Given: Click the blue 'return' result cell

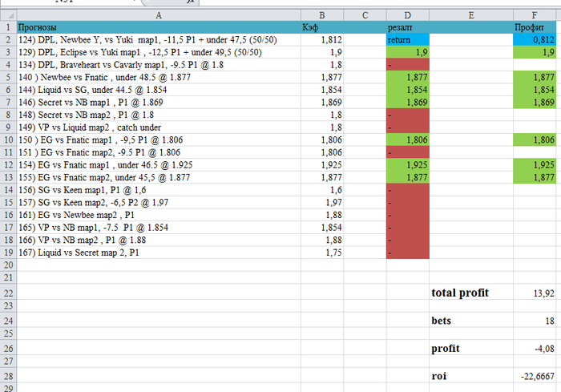Looking at the screenshot, I should [407, 40].
